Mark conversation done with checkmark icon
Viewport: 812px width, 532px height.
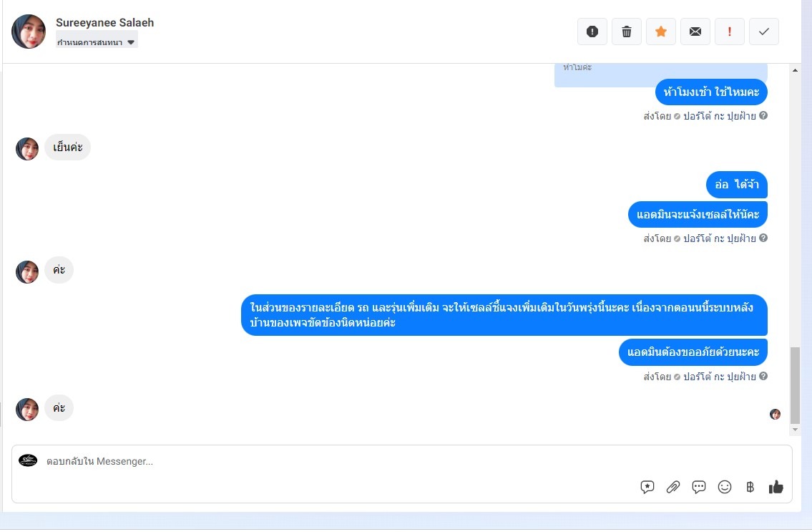[764, 32]
